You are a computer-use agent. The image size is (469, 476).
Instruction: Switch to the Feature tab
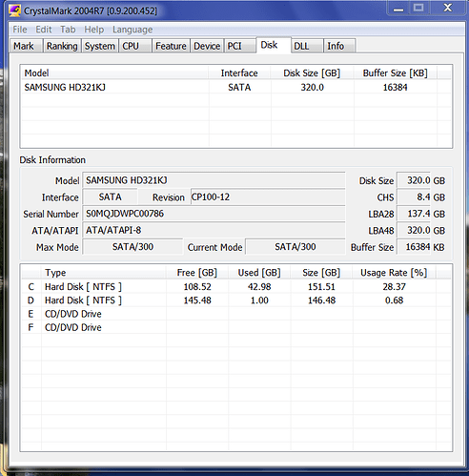coord(171,46)
